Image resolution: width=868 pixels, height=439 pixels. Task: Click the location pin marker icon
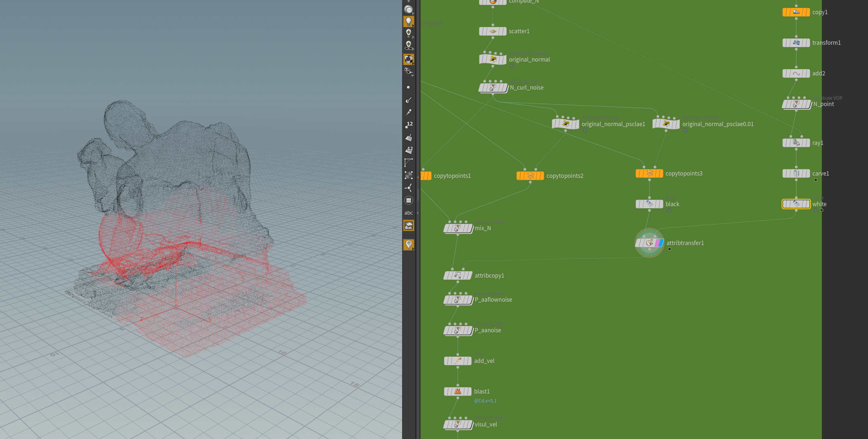coord(408,244)
